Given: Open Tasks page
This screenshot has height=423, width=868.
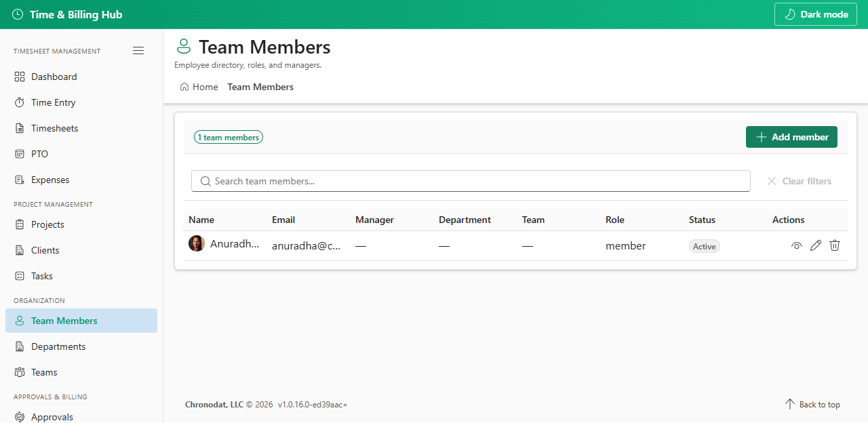Looking at the screenshot, I should click(81, 276).
